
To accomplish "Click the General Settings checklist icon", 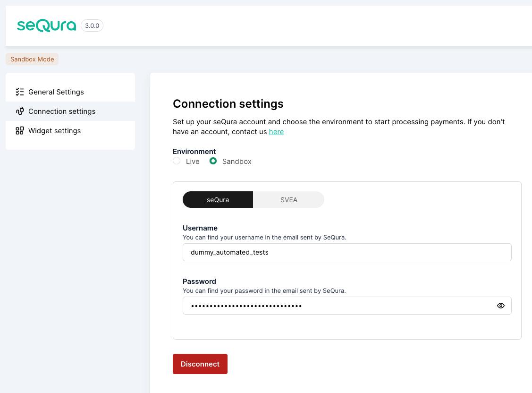I will (x=20, y=92).
